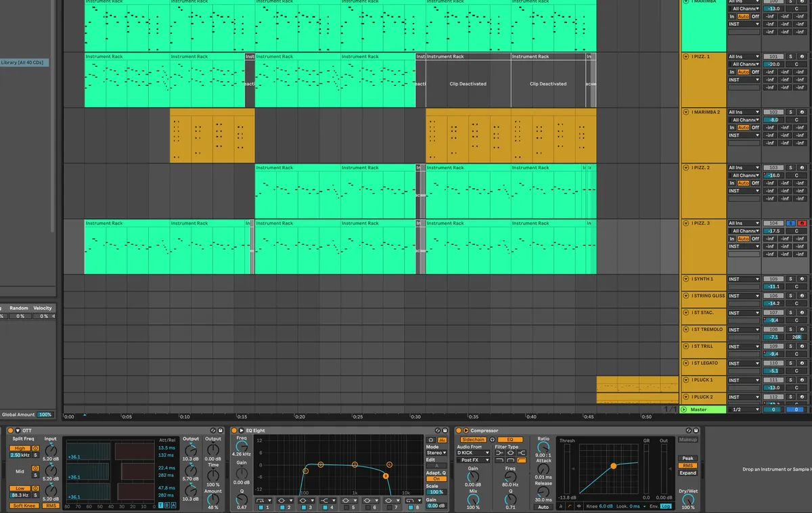
Task: Set Compressor mode to Peak
Action: [x=688, y=458]
